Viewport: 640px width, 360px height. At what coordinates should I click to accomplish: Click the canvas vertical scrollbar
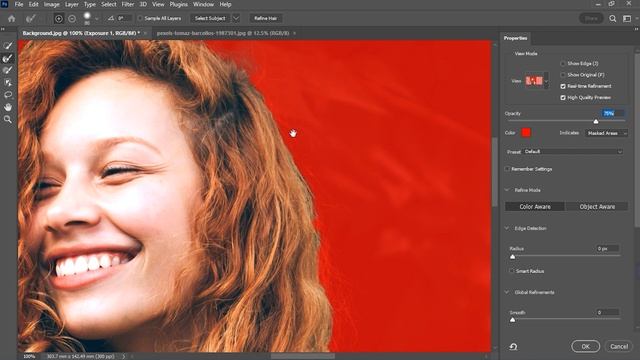pyautogui.click(x=495, y=171)
